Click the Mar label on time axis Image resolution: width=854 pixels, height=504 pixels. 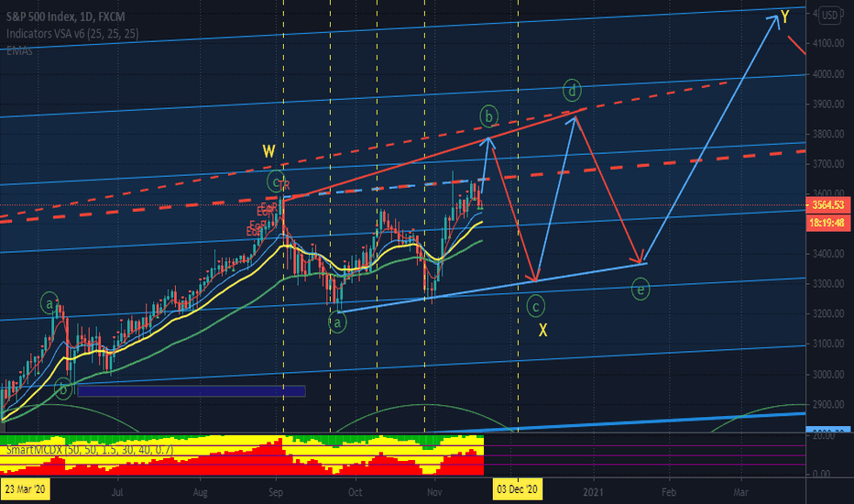tap(740, 493)
